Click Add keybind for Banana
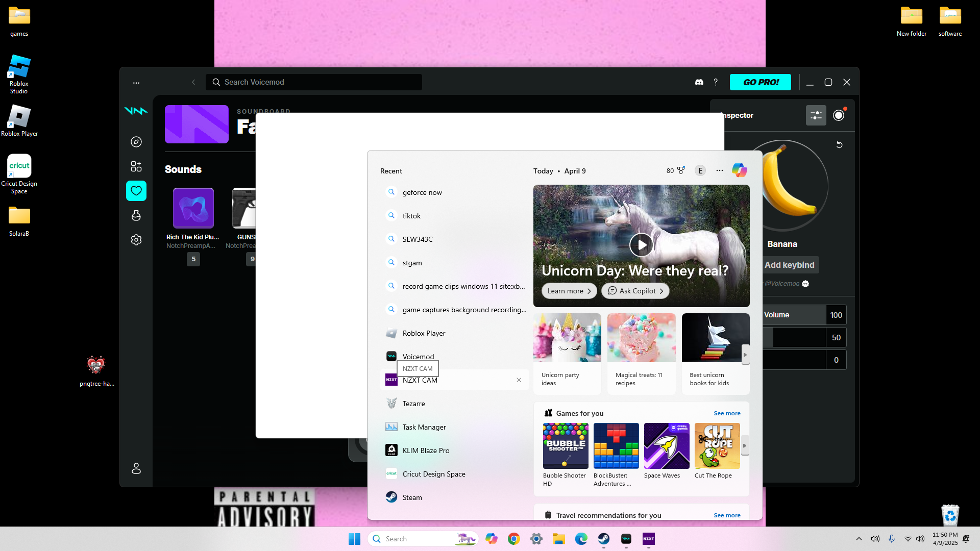The width and height of the screenshot is (980, 551). point(789,265)
